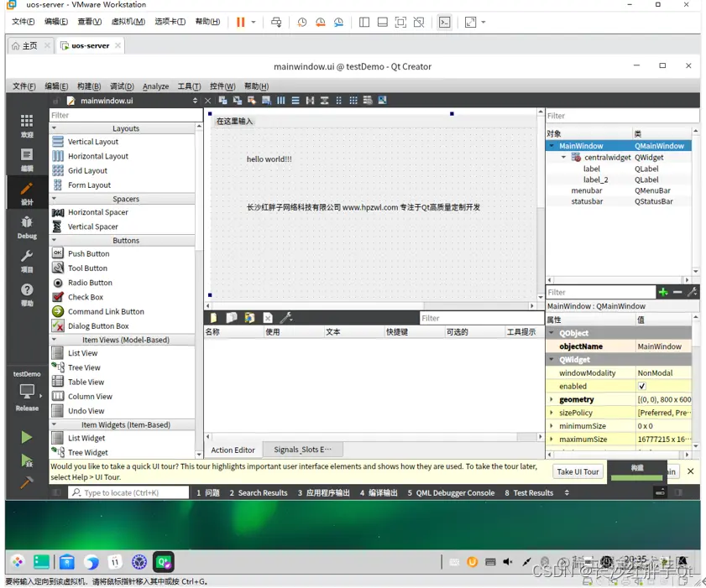Open the 调试(D) menu in Qt Creator
This screenshot has height=588, width=706.
(x=122, y=86)
